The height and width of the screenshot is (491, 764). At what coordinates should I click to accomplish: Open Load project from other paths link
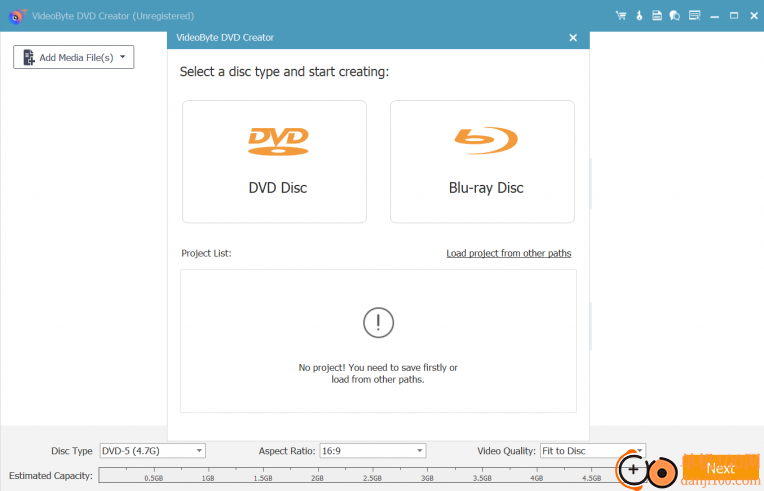(509, 253)
